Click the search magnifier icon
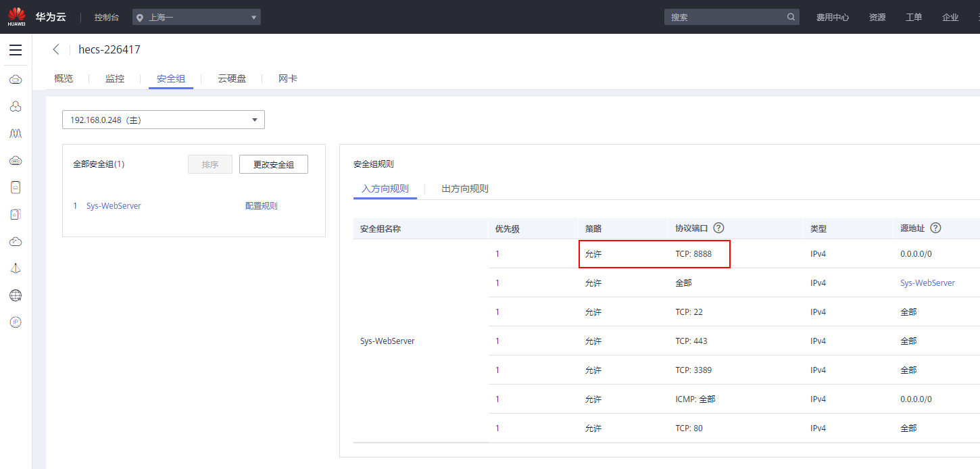 [791, 17]
